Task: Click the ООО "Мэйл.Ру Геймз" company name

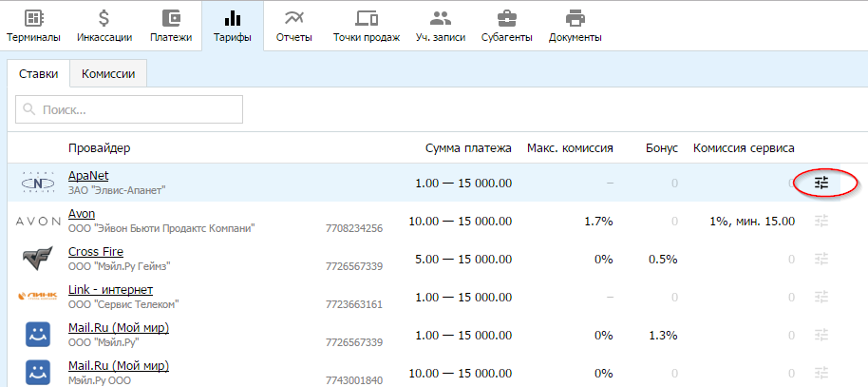Action: coord(120,266)
